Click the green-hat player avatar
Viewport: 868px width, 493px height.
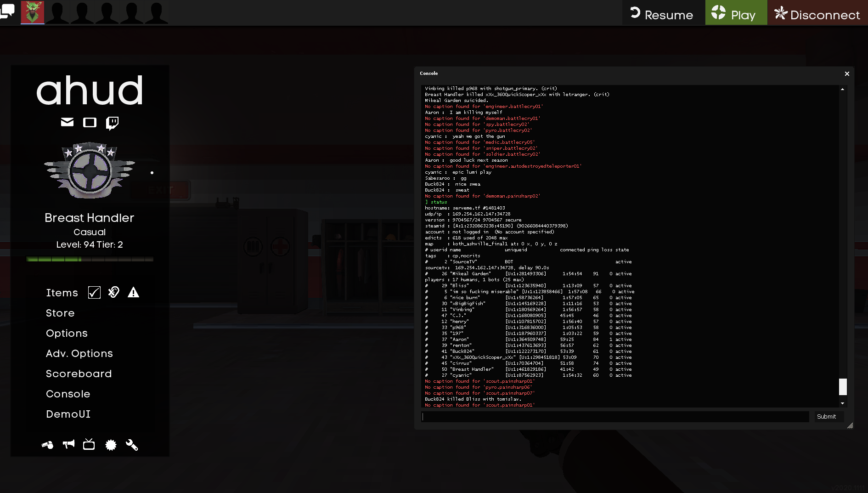tap(33, 12)
